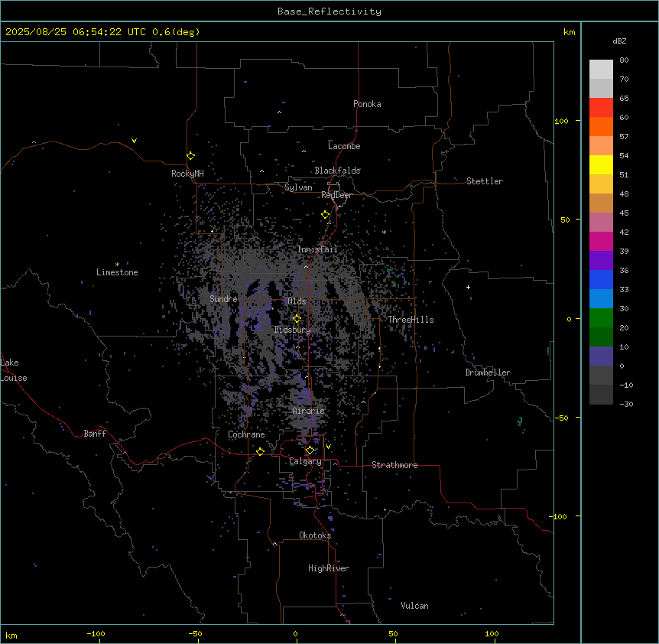Click the Ponoka city label
Viewport: 659px width, 644px height.
pyautogui.click(x=367, y=104)
